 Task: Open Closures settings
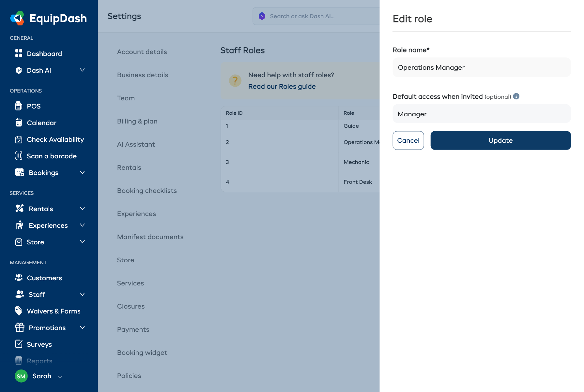131,306
